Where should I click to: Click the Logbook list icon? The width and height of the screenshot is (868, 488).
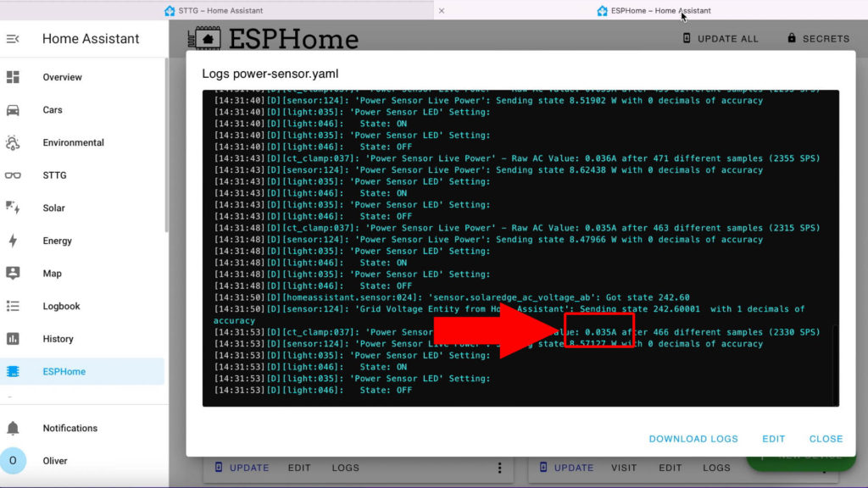click(13, 306)
